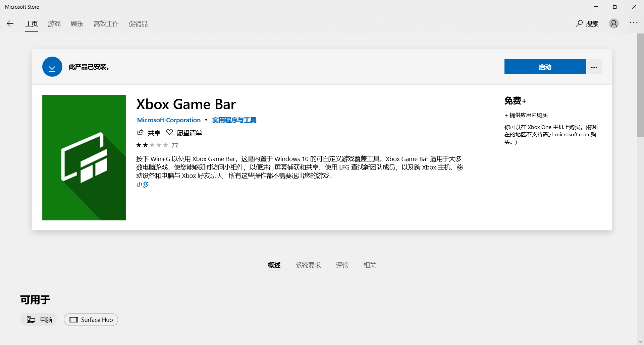Click the star rating row
The image size is (644, 345).
[x=152, y=145]
